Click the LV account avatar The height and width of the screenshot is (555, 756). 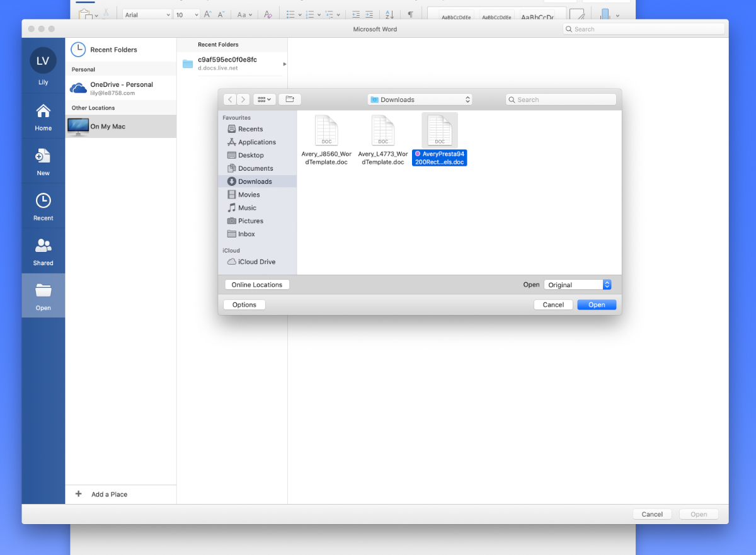[43, 61]
